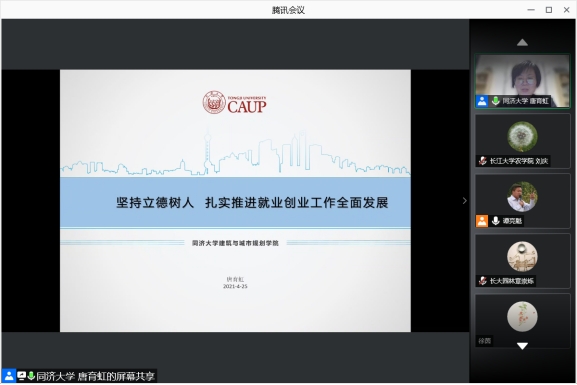Click the green microphone icon on 唐育虹's tile

(x=495, y=100)
